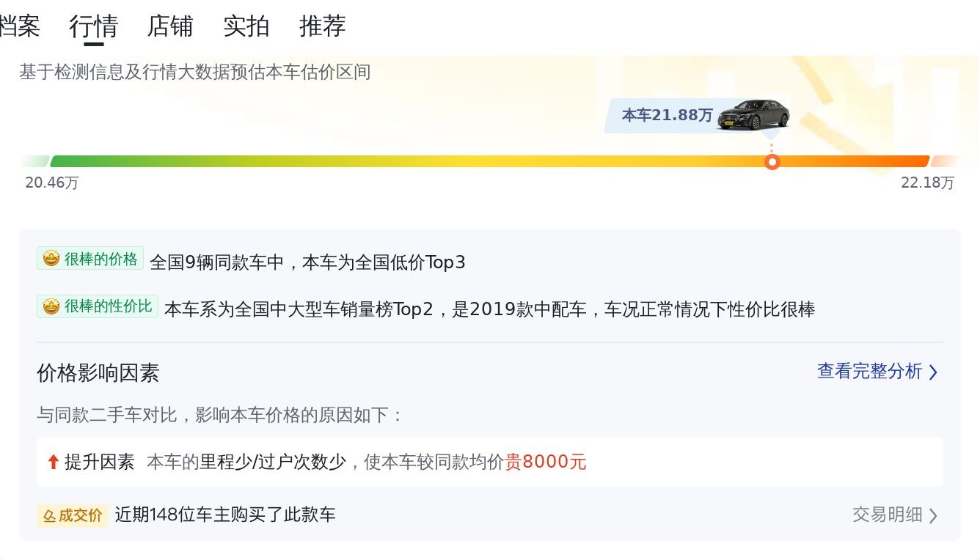
Task: Expand the chevron beside 查看完整分析
Action: pos(933,372)
